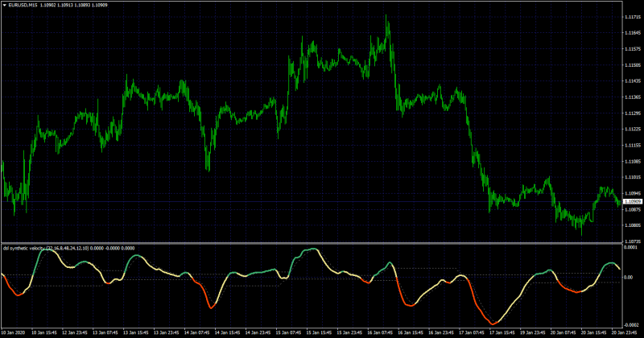Click the current price tag 1.10909
The height and width of the screenshot is (338, 644).
pyautogui.click(x=633, y=202)
